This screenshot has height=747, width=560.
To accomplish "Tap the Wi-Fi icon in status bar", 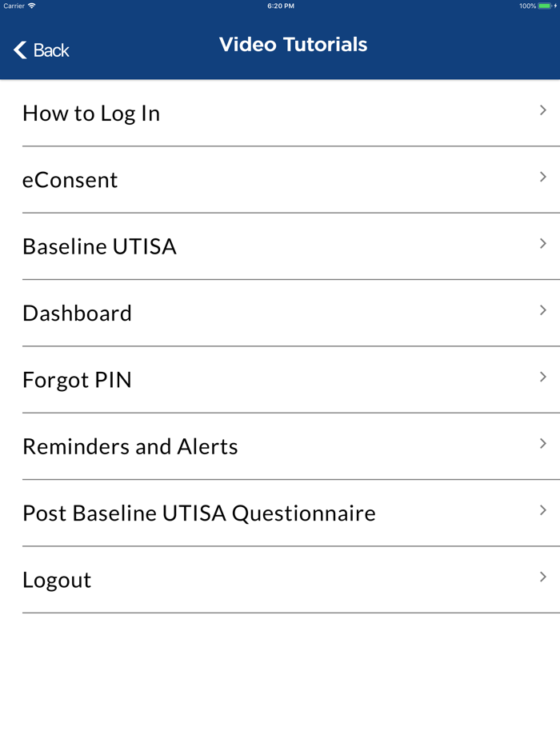I will coord(32,6).
